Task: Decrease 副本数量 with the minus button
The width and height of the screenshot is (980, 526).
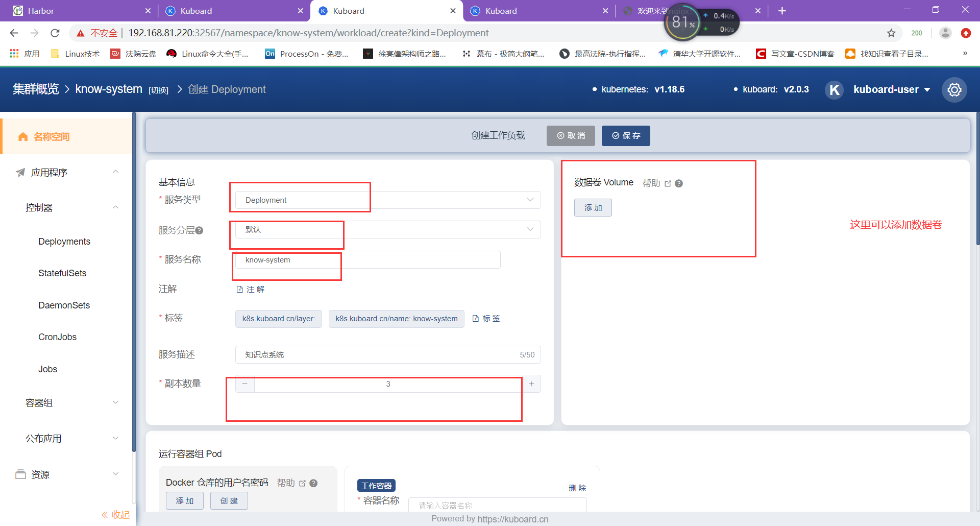Action: pos(245,384)
